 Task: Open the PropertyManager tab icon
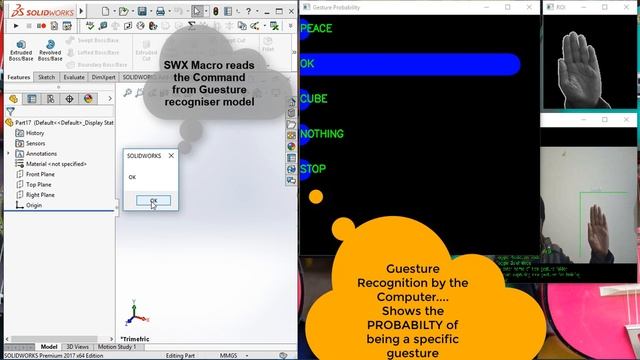click(x=32, y=99)
